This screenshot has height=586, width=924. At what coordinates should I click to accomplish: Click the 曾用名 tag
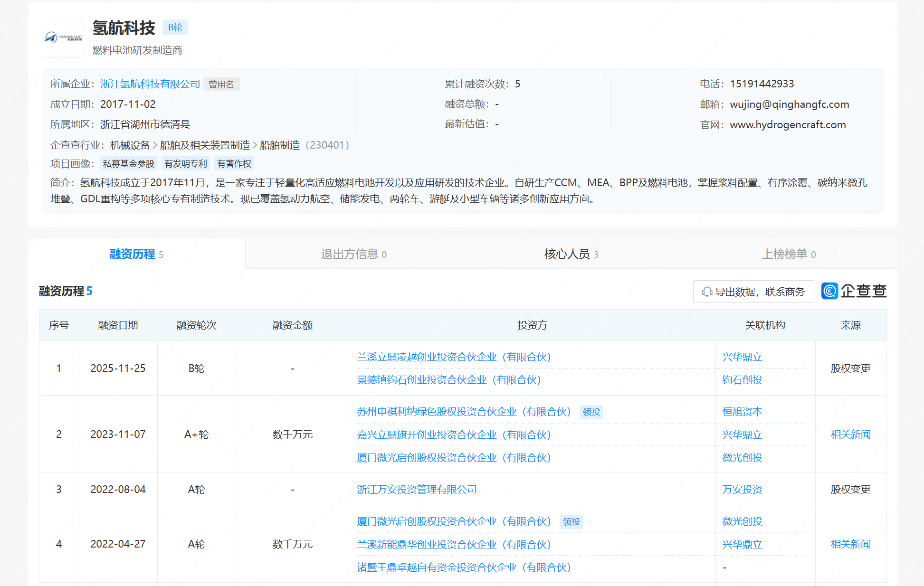[x=221, y=84]
